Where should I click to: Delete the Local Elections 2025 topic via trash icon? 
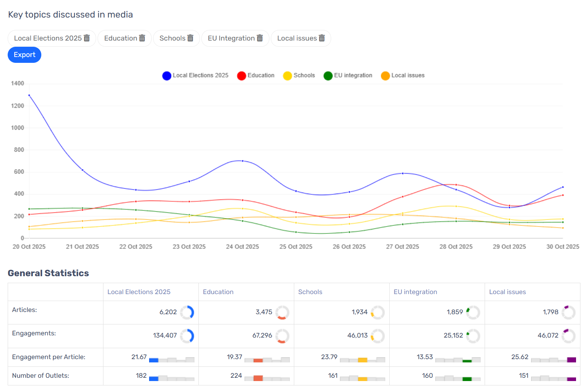coord(87,38)
